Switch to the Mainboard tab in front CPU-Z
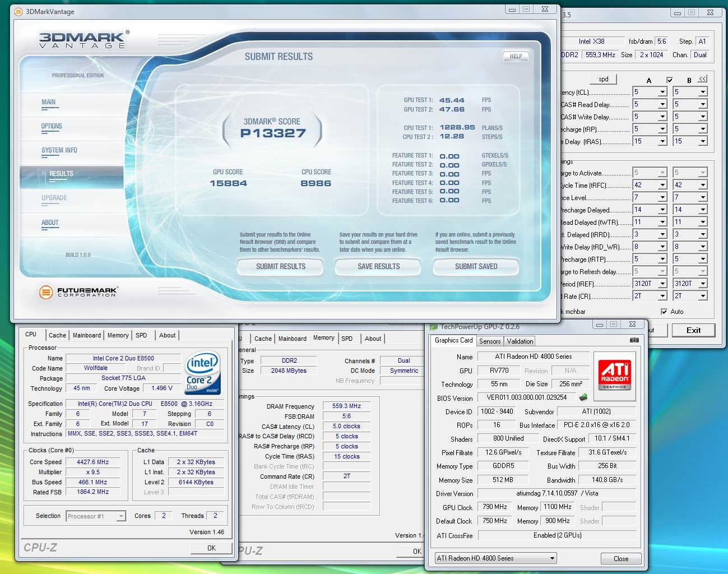Viewport: 728px width, 574px height. (87, 335)
